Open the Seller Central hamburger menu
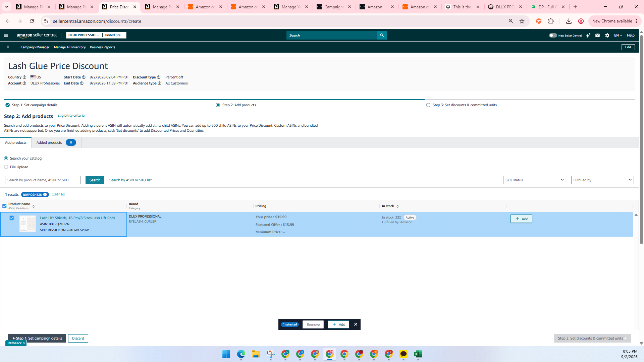 coord(6,35)
